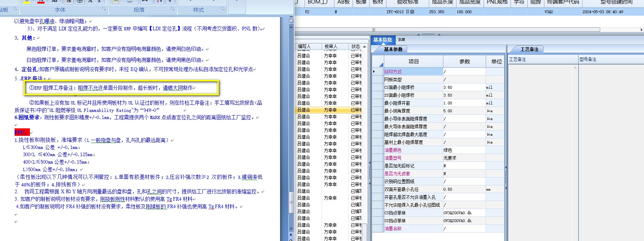Screen dimensions: 644x241
Task: Select the 工艺备注 tab
Action: pyautogui.click(x=529, y=49)
